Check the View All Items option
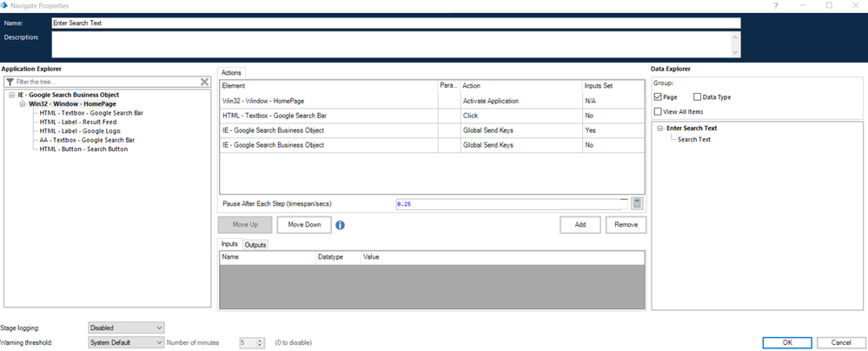 point(658,111)
